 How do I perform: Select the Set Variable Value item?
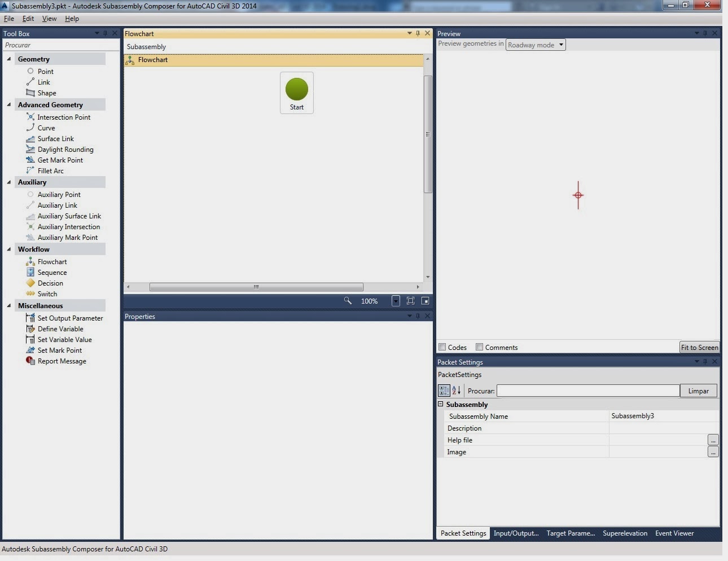tap(59, 340)
